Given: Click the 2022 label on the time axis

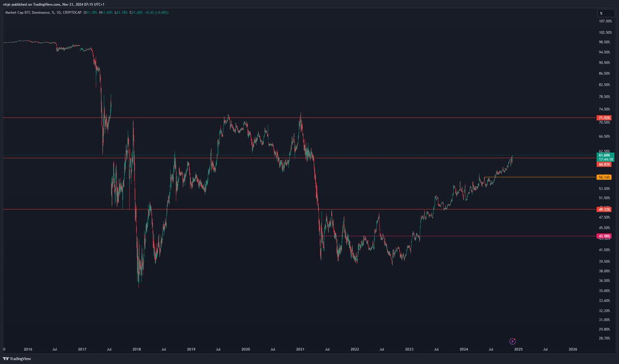Looking at the screenshot, I should point(354,349).
